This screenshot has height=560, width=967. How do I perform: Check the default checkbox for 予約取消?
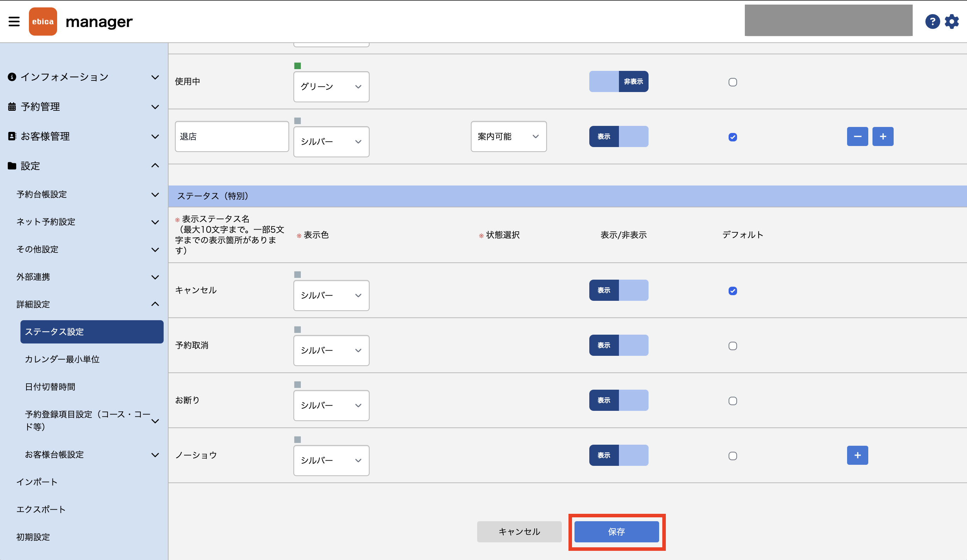(x=733, y=346)
